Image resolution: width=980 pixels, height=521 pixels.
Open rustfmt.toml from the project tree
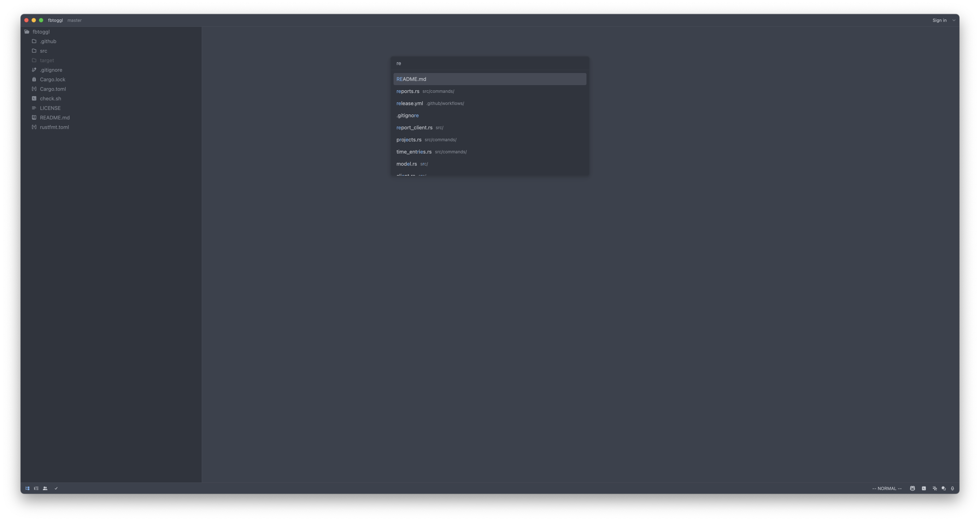coord(111,127)
